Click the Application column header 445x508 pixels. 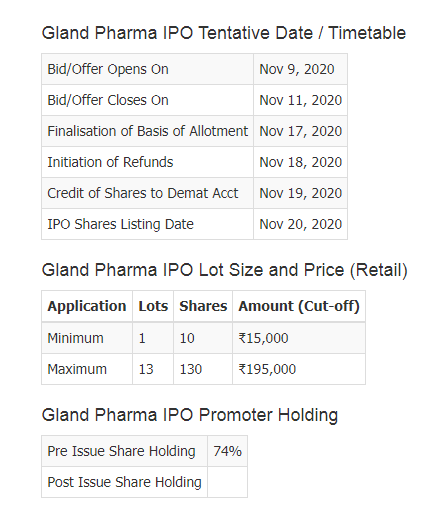(x=87, y=306)
